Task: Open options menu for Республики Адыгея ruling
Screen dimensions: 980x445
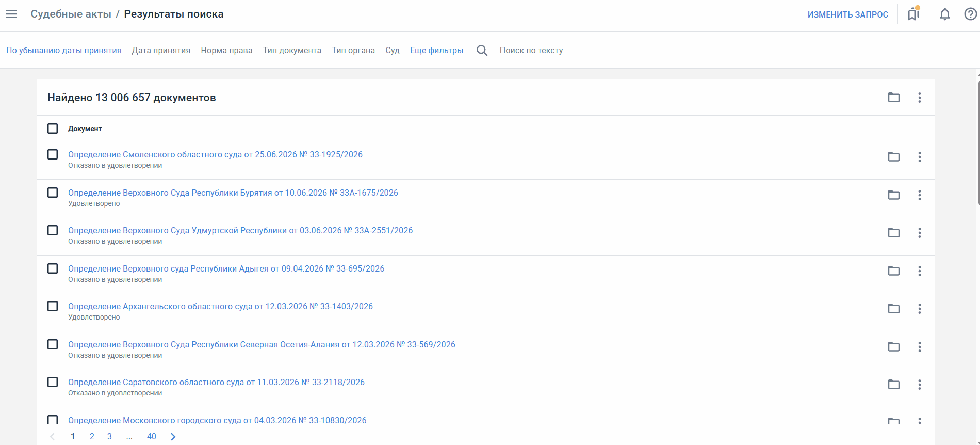Action: point(919,271)
